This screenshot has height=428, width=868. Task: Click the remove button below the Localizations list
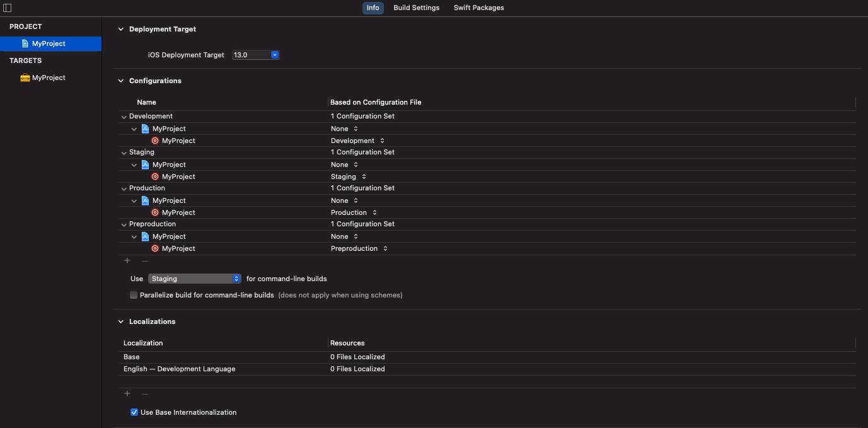pos(144,393)
